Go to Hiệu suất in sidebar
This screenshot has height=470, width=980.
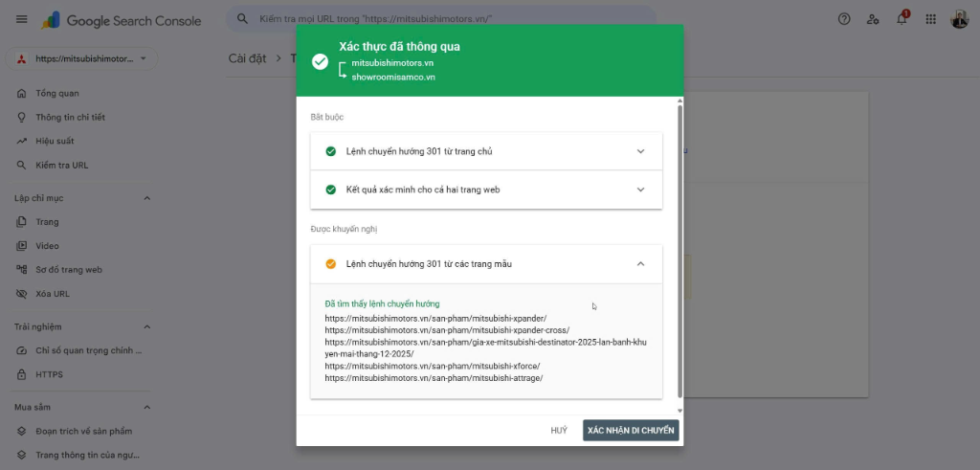click(55, 142)
